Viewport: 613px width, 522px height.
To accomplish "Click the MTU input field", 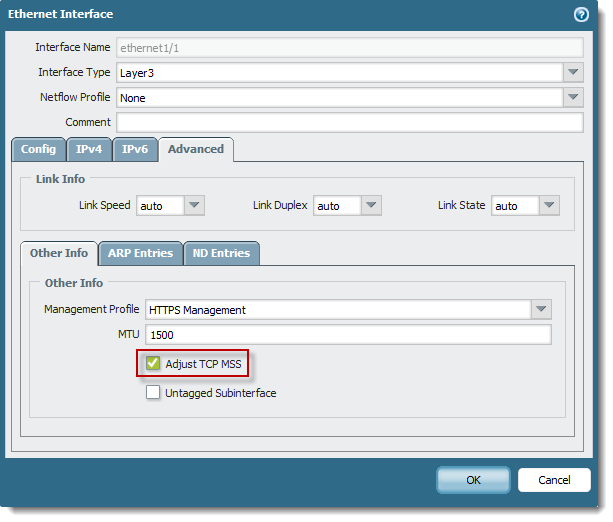I will coord(348,335).
